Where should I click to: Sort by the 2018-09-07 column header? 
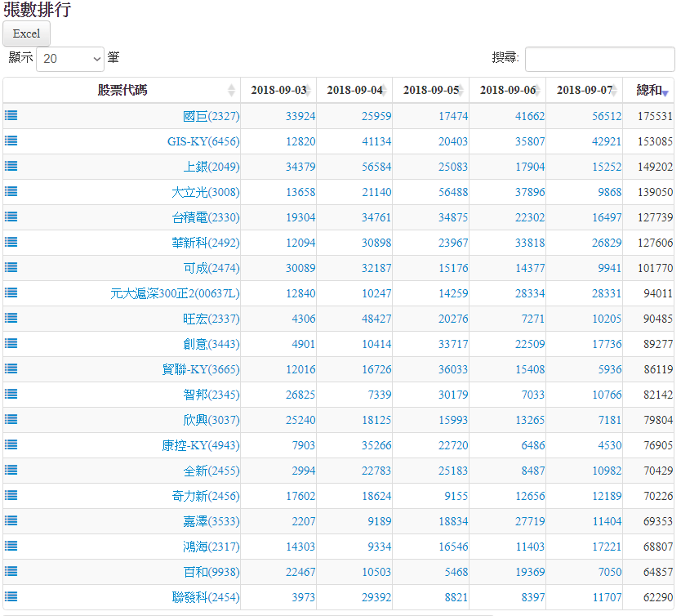(x=584, y=90)
